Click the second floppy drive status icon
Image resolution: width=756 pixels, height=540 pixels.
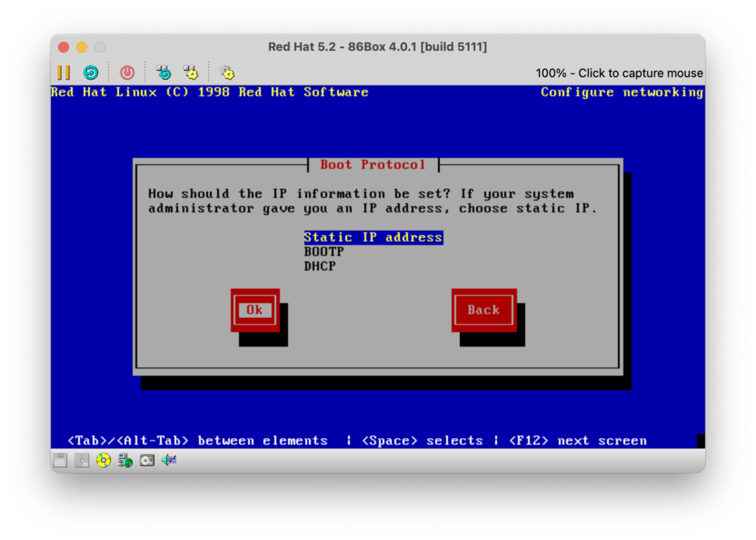[x=81, y=460]
